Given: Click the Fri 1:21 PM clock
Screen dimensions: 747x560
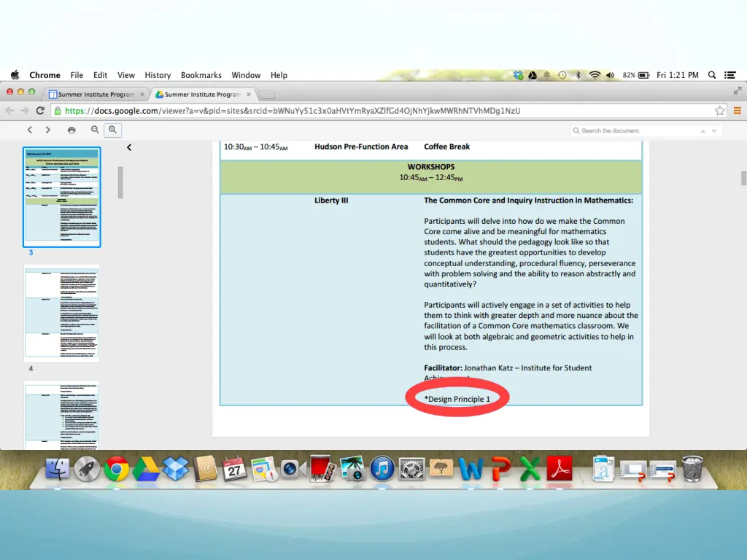Looking at the screenshot, I should click(x=678, y=75).
